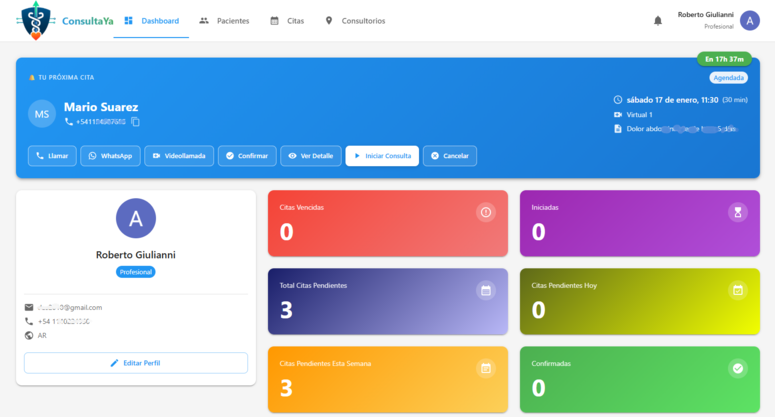Screen dimensions: 775x417
Task: Open Ver Detalle of the appointment
Action: click(x=311, y=156)
